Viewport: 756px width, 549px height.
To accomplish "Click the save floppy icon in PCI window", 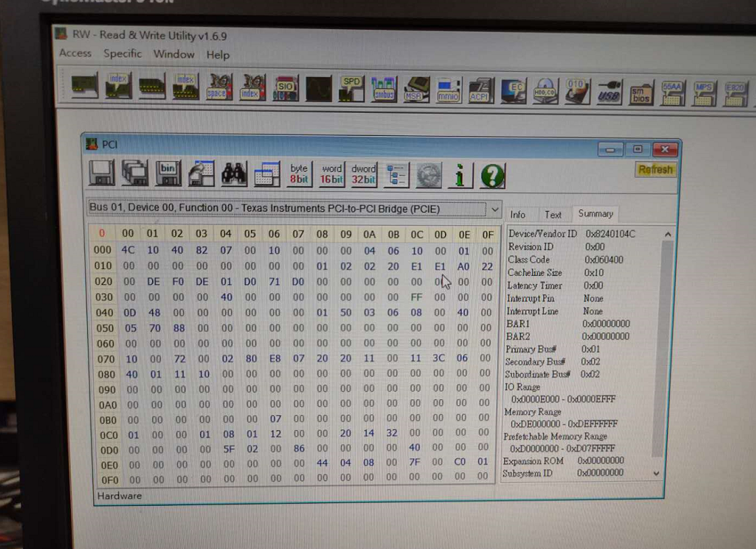I will [101, 172].
